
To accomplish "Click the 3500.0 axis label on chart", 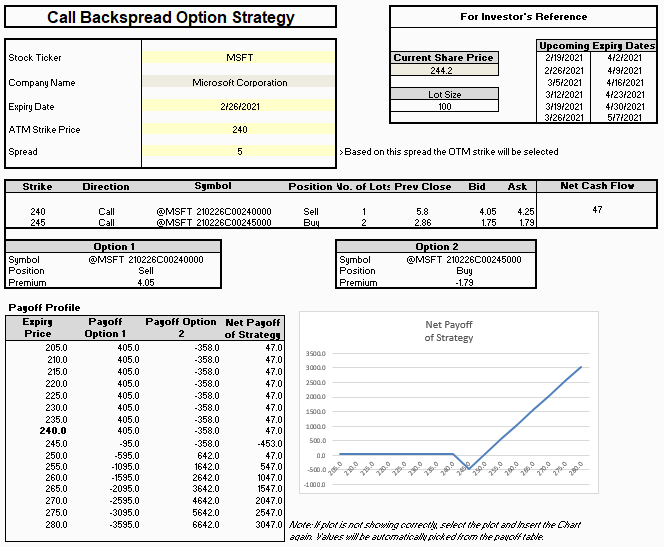I will click(x=315, y=354).
